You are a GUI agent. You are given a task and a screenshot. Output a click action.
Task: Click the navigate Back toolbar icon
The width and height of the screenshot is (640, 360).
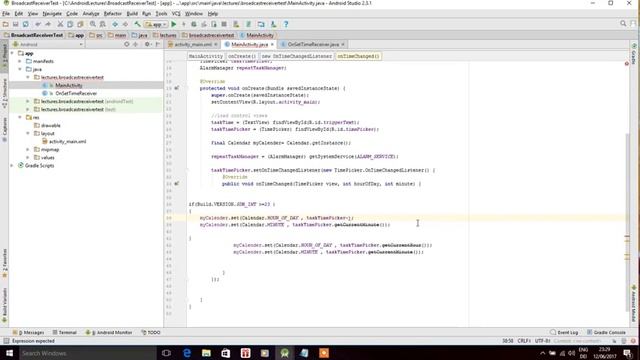point(115,24)
